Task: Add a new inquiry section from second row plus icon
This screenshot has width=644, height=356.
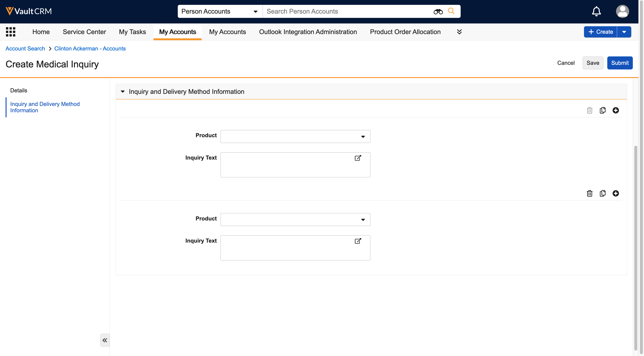Action: pyautogui.click(x=615, y=193)
